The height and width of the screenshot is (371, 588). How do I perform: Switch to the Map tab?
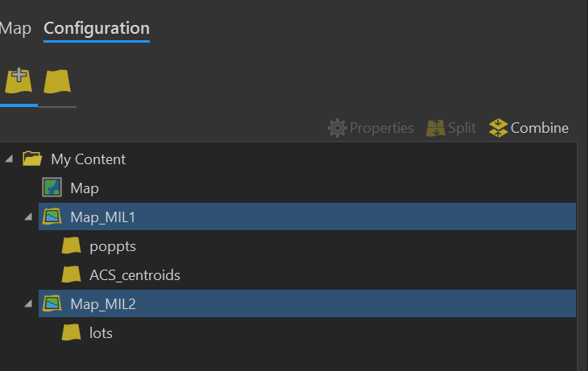(15, 28)
